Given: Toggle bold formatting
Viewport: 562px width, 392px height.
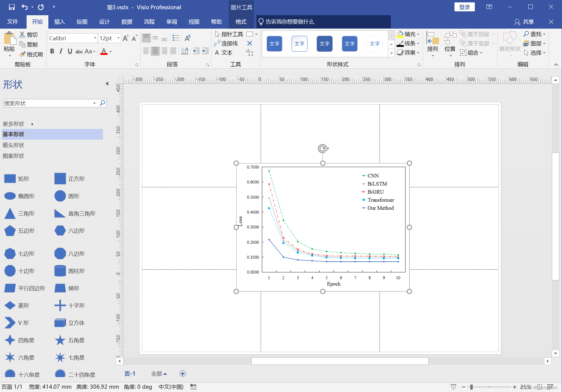Looking at the screenshot, I should point(52,51).
